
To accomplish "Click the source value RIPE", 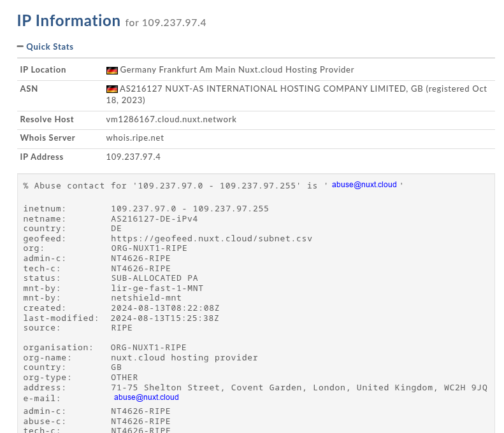I will pos(122,328).
